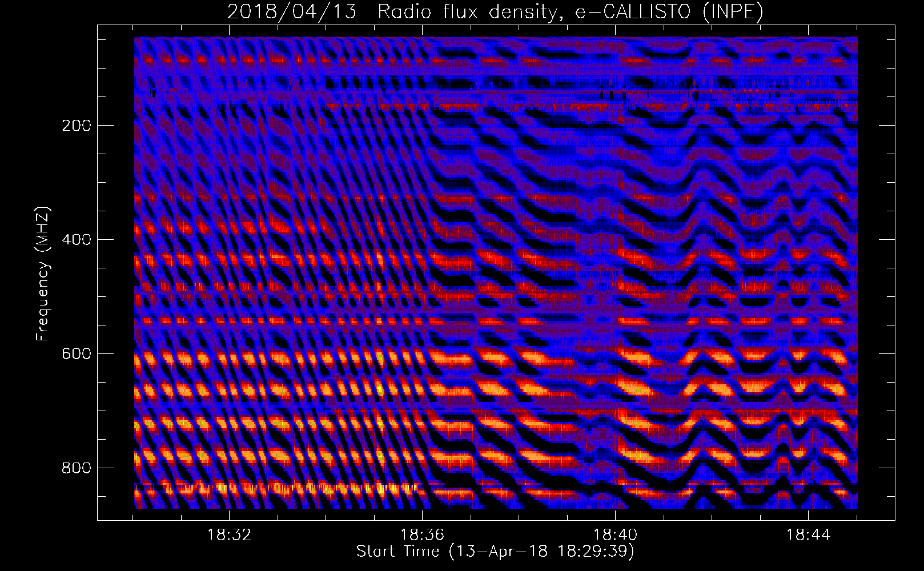Click the 18:32 time tick label
The image size is (924, 571).
coord(229,535)
